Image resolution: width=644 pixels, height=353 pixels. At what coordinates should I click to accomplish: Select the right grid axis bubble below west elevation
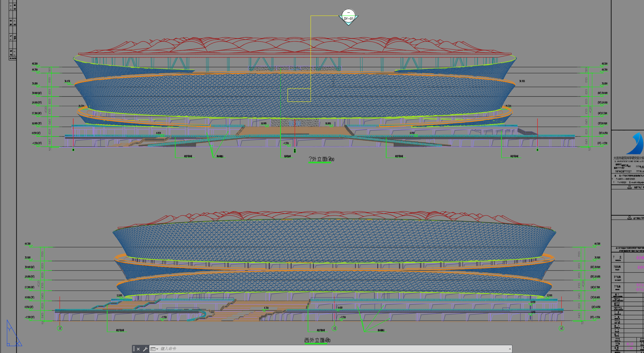561,328
